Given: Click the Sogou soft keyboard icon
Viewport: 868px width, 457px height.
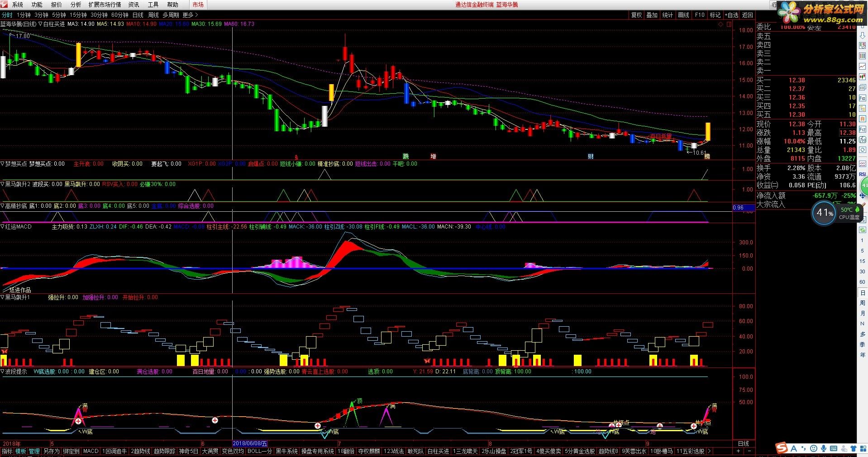Looking at the screenshot, I should click(x=833, y=448).
